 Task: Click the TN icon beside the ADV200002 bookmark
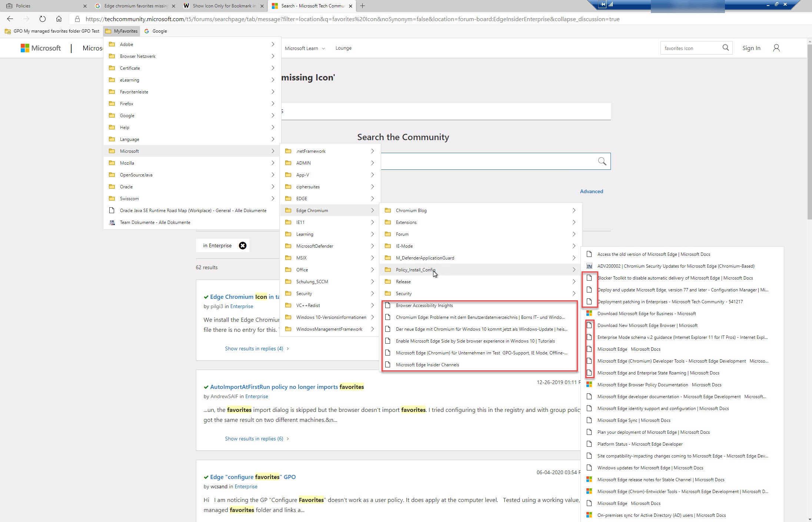589,266
